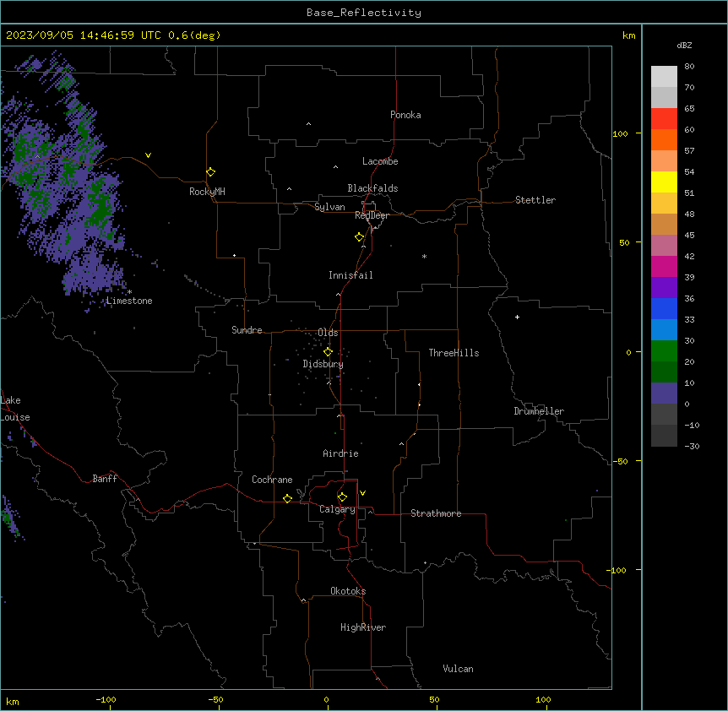Click the yellow diamond marker above the Calgary label
Viewport: 728px width, 711px height.
342,497
